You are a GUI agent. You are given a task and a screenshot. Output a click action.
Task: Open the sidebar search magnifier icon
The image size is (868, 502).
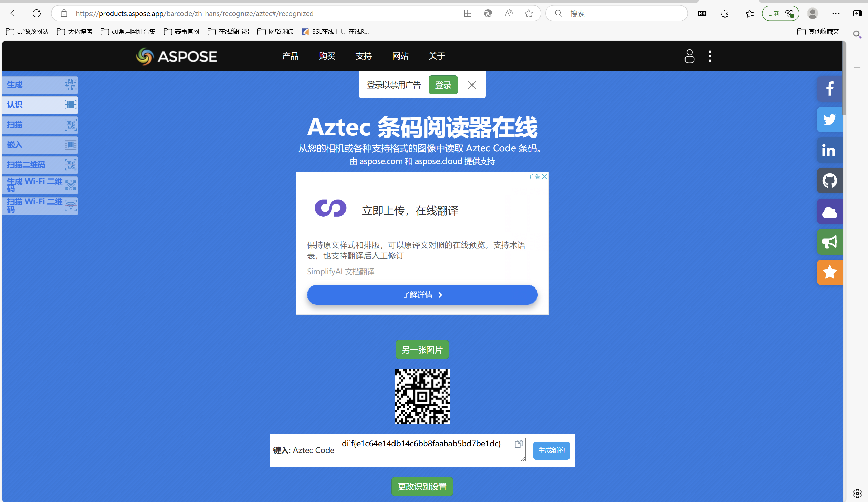[x=857, y=35]
